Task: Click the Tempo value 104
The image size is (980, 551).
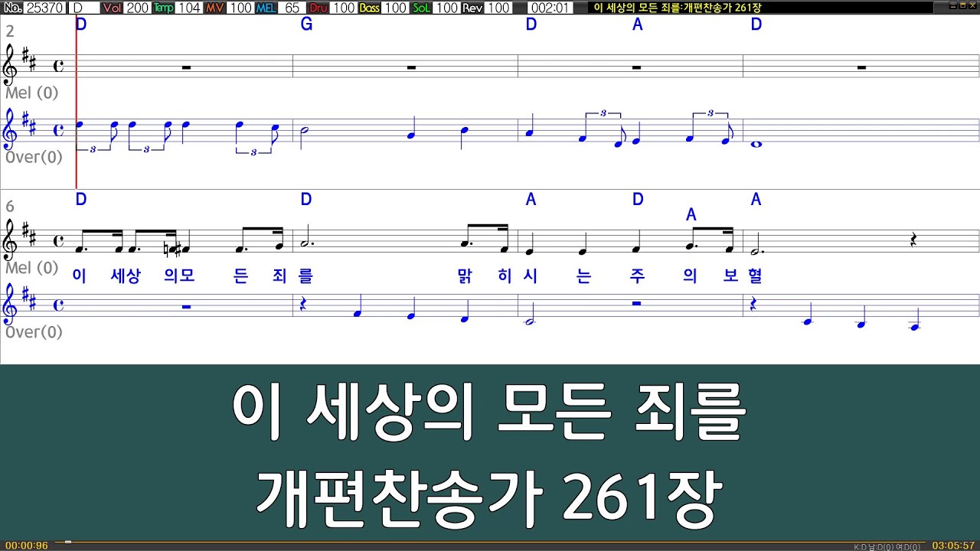Action: [x=189, y=8]
